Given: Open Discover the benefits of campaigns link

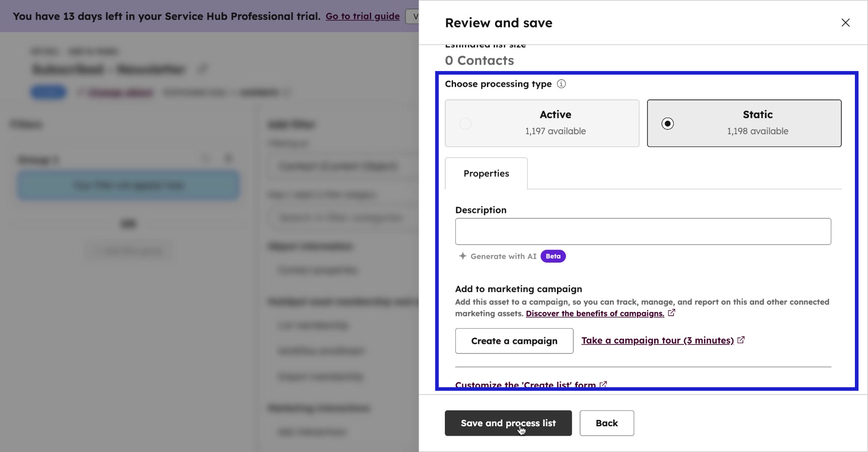Looking at the screenshot, I should [x=594, y=314].
